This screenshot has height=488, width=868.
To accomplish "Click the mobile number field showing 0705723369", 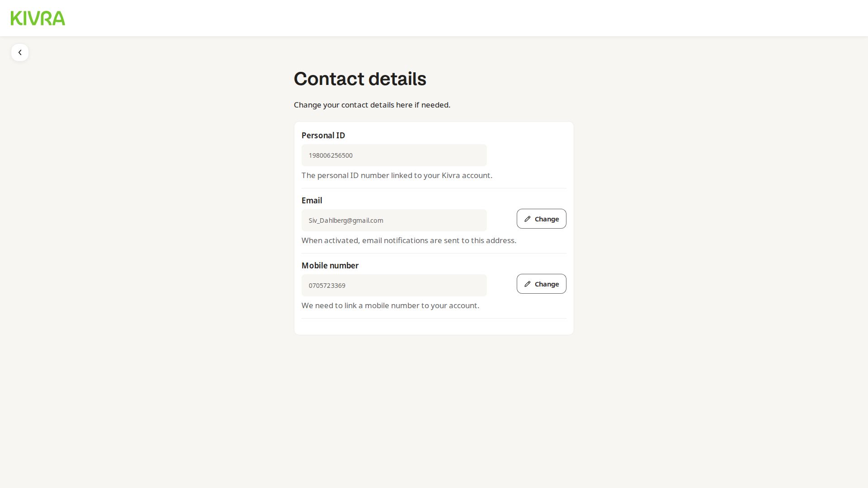I will 394,286.
